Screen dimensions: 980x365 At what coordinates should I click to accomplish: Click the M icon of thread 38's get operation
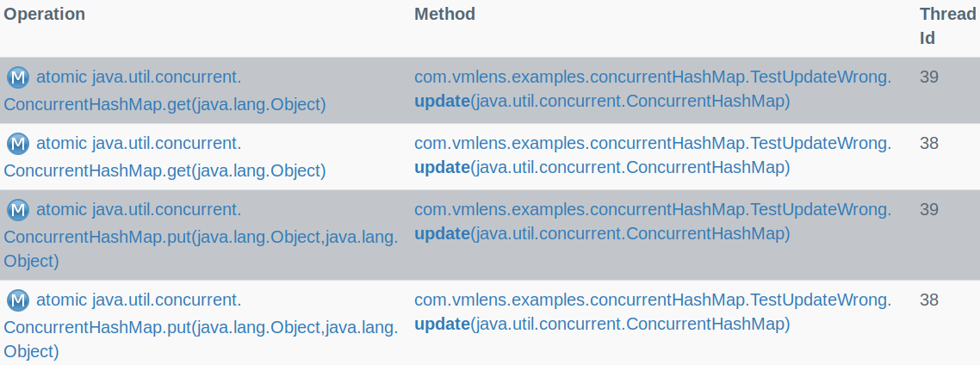point(18,144)
